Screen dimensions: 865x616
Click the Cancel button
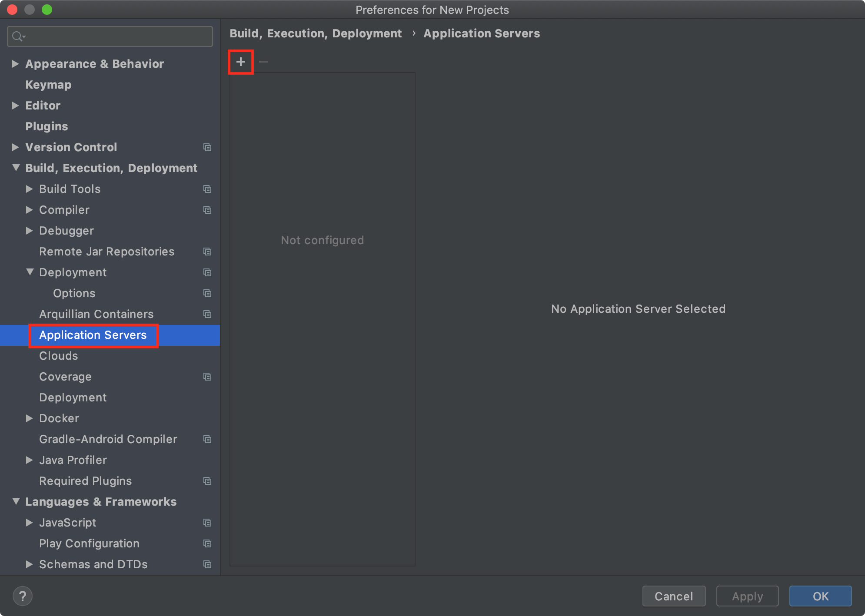click(x=674, y=596)
